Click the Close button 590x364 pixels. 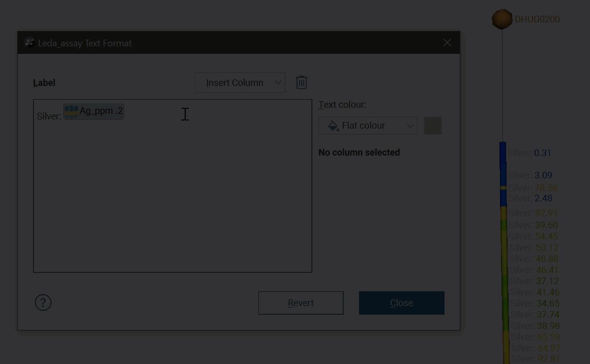401,302
